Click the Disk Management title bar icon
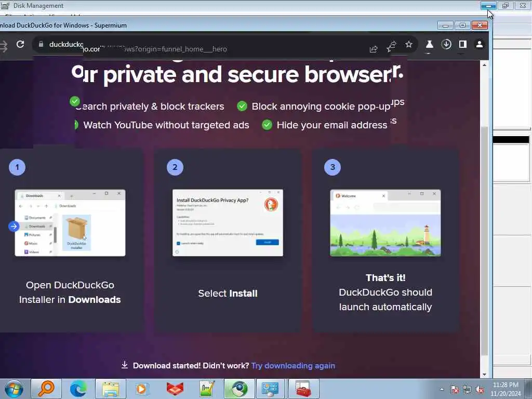The height and width of the screenshot is (399, 532). pos(5,5)
